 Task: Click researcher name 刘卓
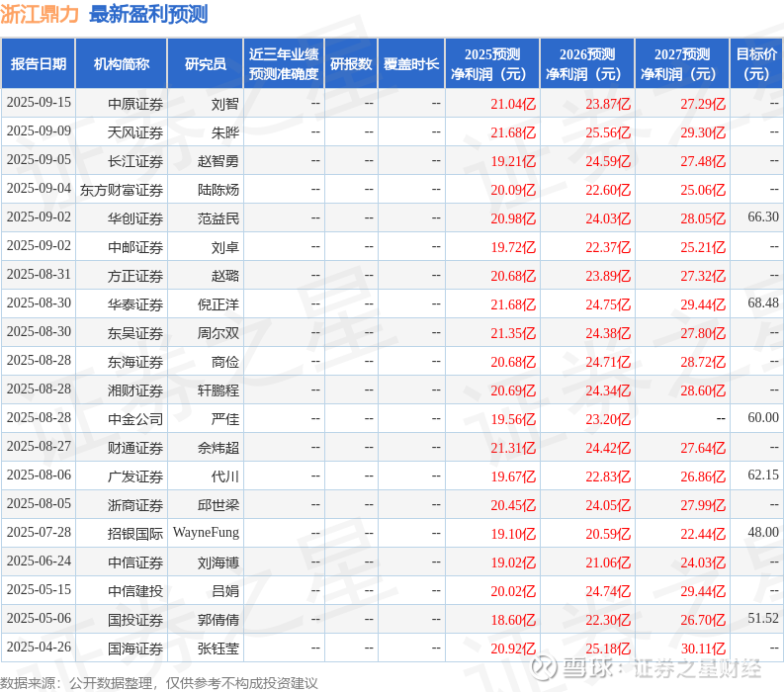point(225,247)
